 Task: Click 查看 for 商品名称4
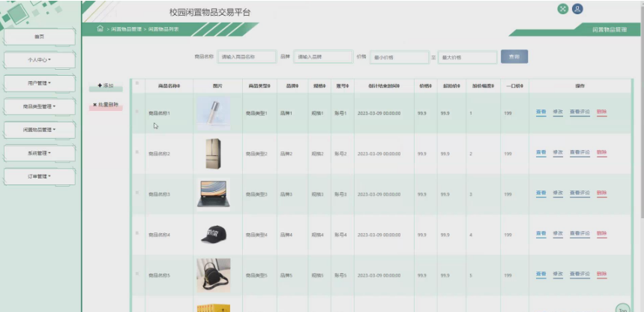click(541, 233)
